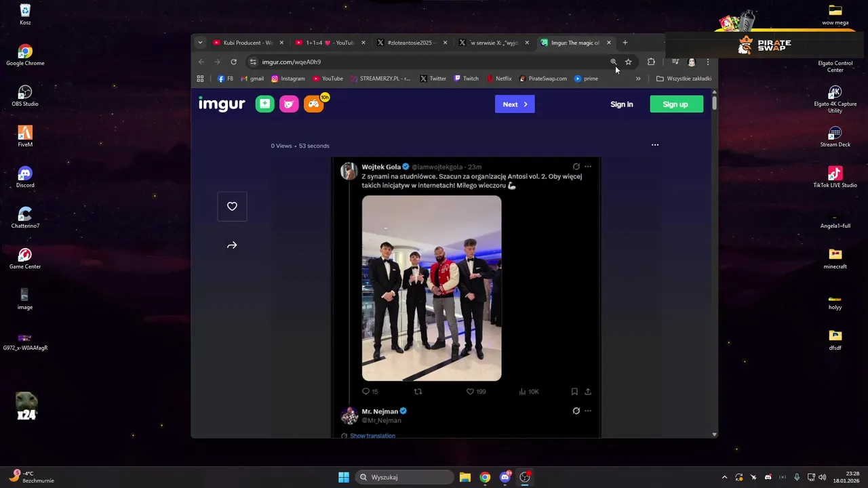Click Wojtek Gola tweet's more options dots
Image resolution: width=868 pixels, height=488 pixels.
click(x=588, y=167)
